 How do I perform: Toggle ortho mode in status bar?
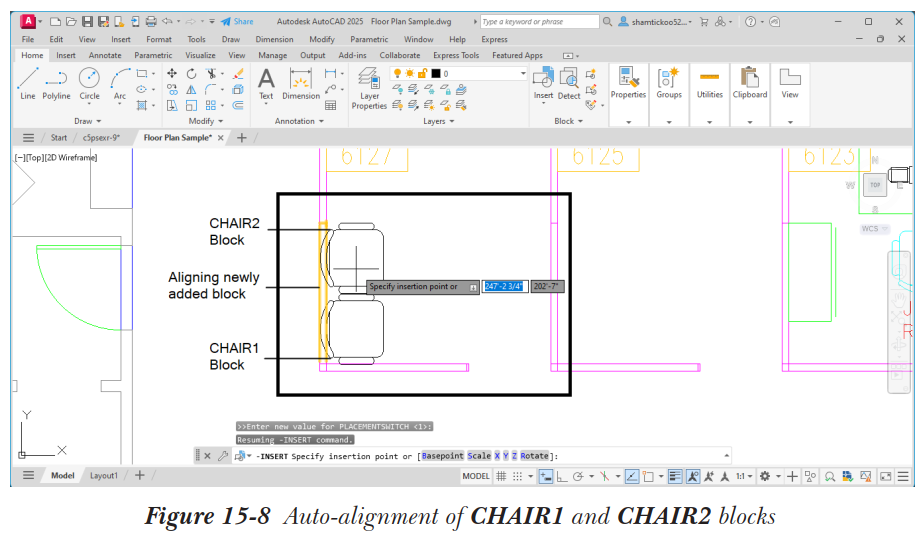click(561, 477)
